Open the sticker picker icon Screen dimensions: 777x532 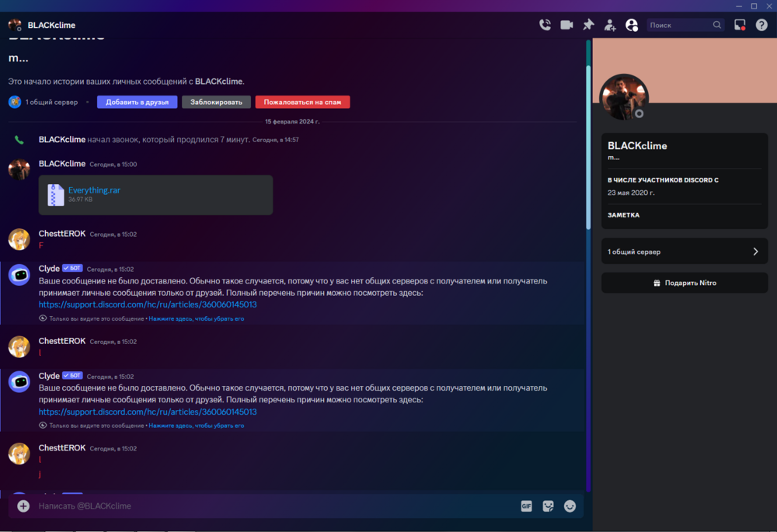(x=548, y=506)
